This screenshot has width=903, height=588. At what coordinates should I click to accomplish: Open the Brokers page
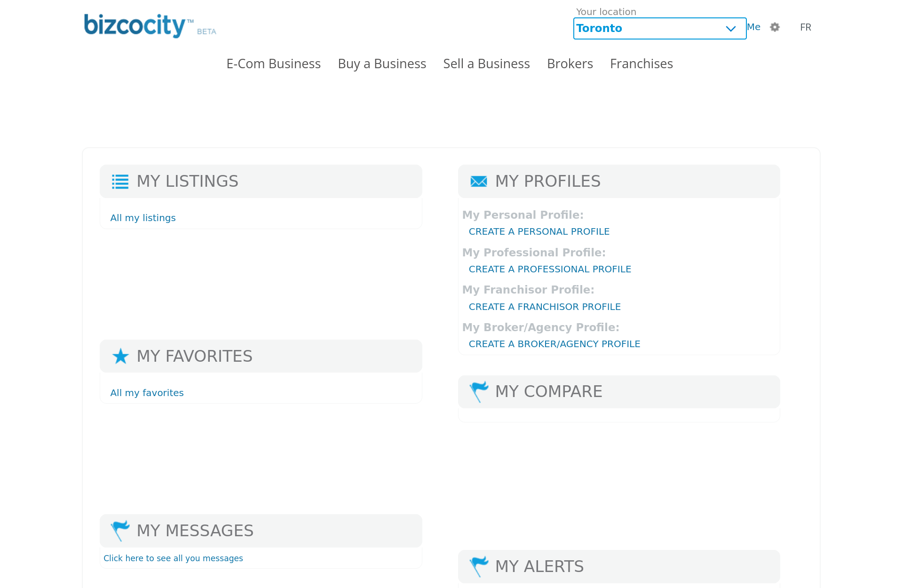point(570,64)
